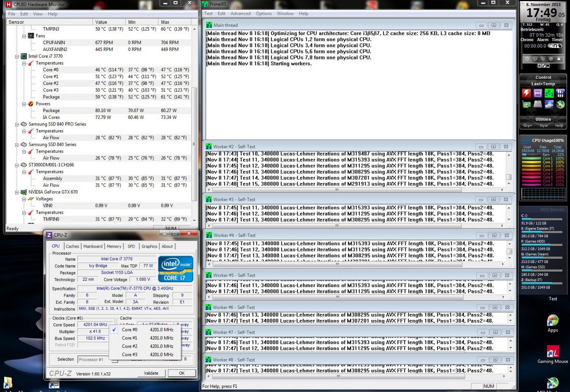Viewport: 570px width, 392px height.
Task: Click the power button icon on the clock gadget
Action: (527, 59)
